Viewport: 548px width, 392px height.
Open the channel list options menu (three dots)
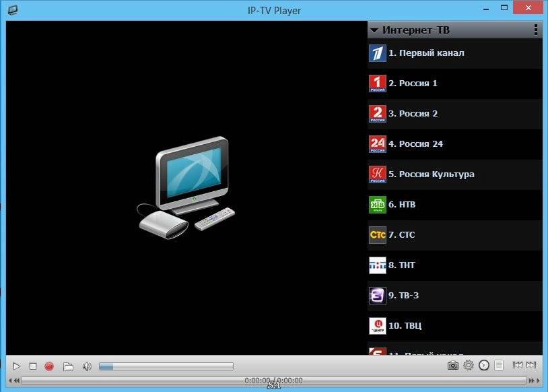point(536,30)
